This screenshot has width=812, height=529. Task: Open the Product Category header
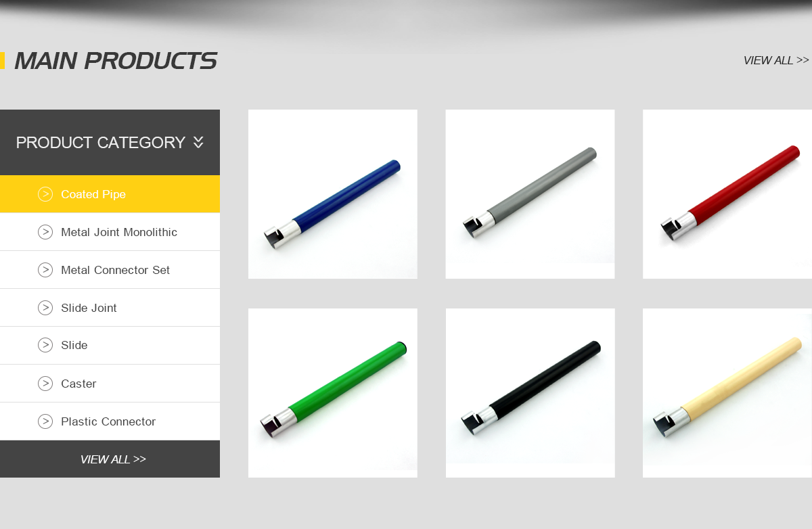(110, 142)
